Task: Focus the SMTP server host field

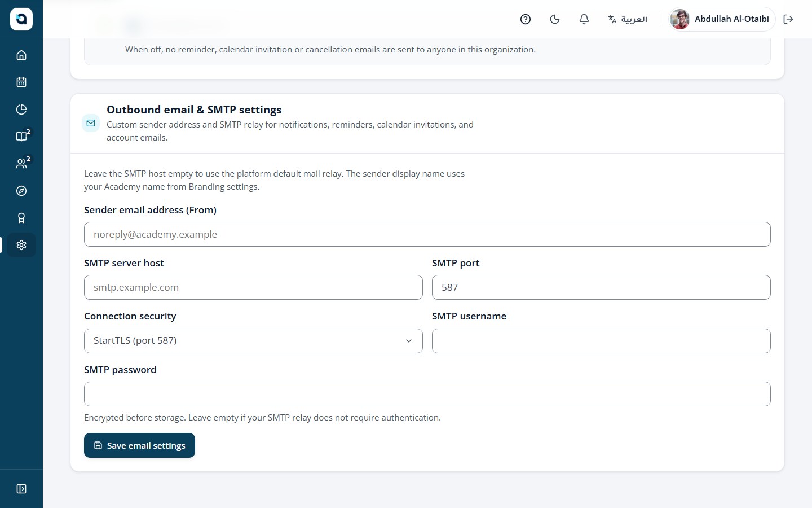Action: 253,287
